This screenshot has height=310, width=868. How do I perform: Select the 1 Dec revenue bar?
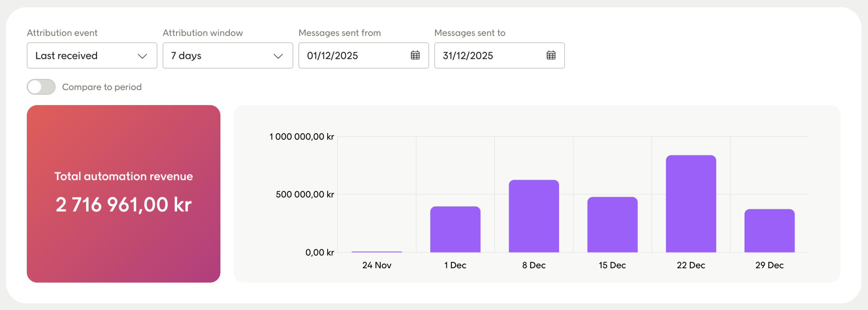pyautogui.click(x=455, y=229)
